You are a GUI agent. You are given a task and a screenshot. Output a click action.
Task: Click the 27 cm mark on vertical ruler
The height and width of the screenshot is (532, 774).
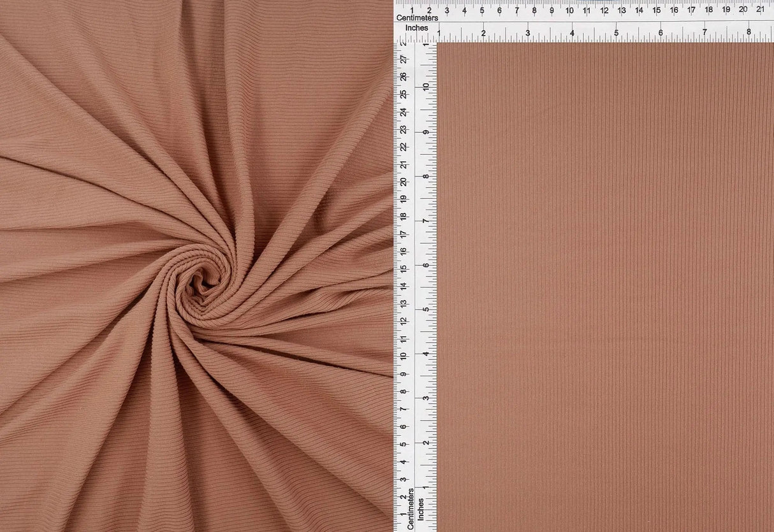coord(403,59)
